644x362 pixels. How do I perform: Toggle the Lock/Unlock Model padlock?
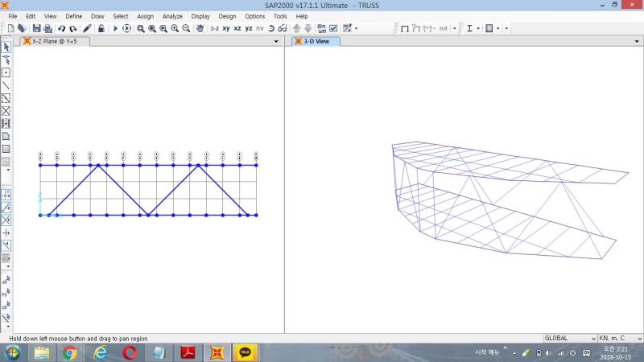[101, 28]
